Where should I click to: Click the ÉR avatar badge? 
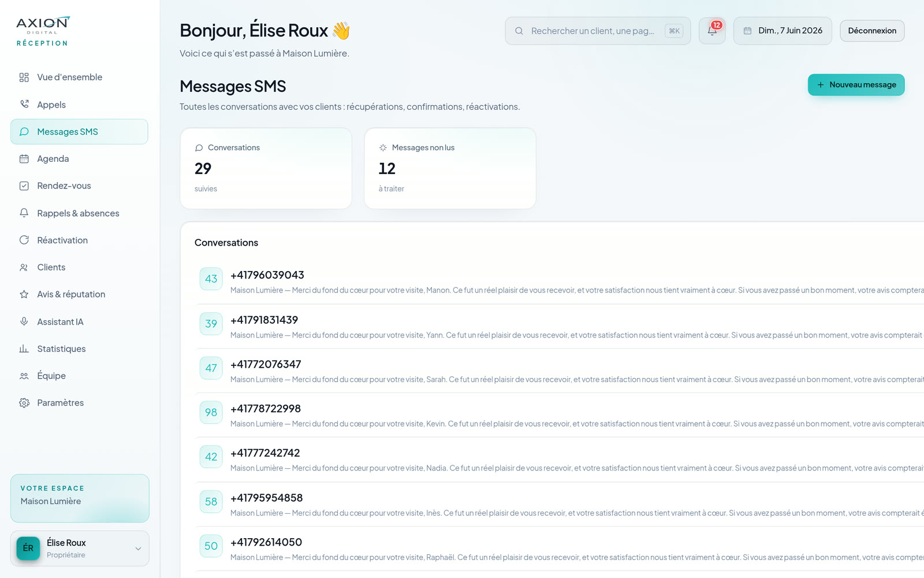coord(28,549)
